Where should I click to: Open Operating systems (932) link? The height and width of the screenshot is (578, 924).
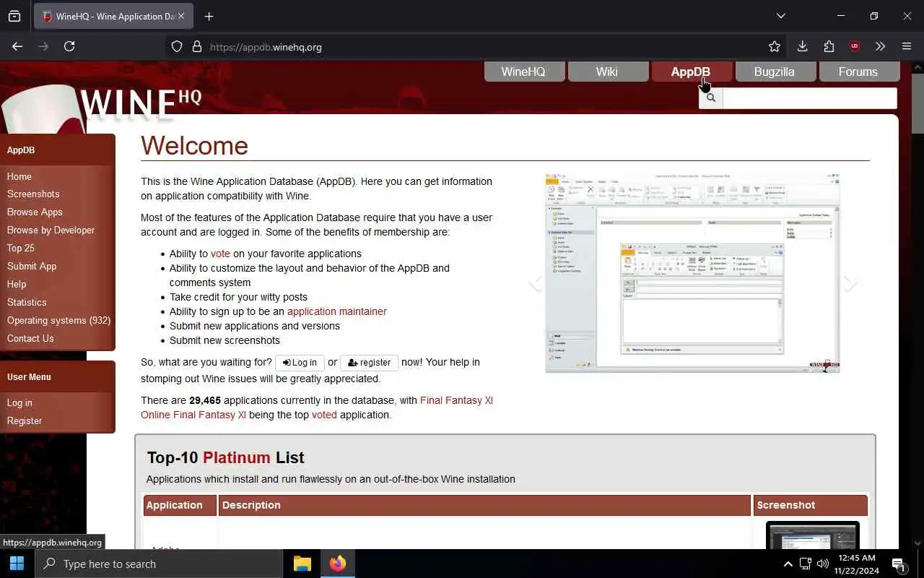(x=58, y=320)
